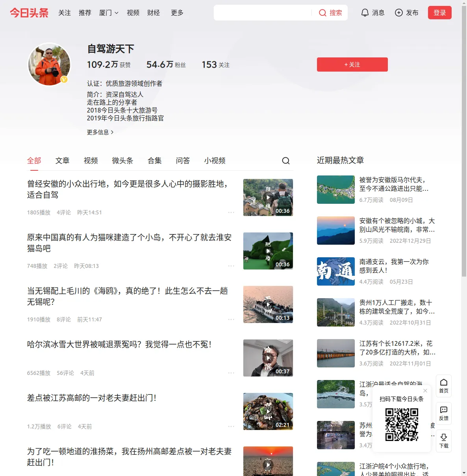
Task: Click the QR code image in popup
Action: 402,424
